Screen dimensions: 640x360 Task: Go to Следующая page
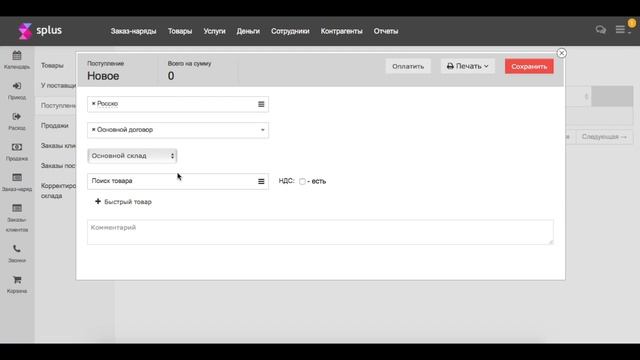[x=604, y=137]
